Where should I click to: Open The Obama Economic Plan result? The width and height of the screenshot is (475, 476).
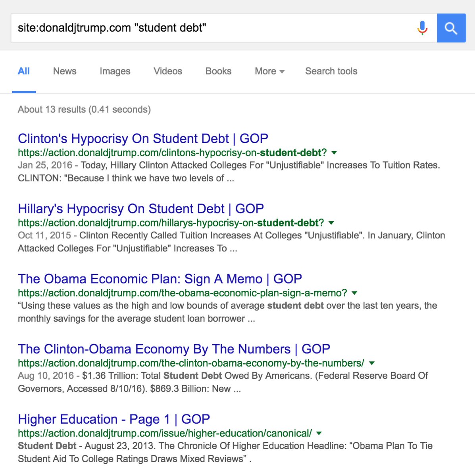tap(160, 279)
